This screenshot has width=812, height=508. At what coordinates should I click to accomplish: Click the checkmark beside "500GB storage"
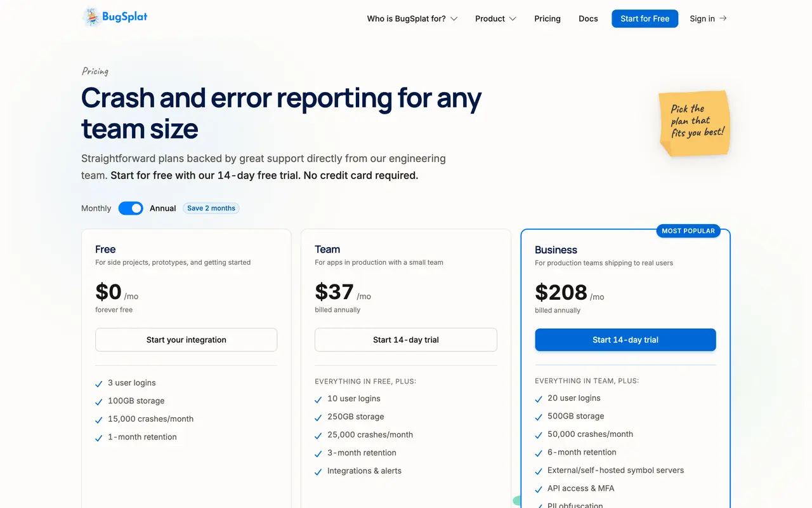tap(539, 417)
